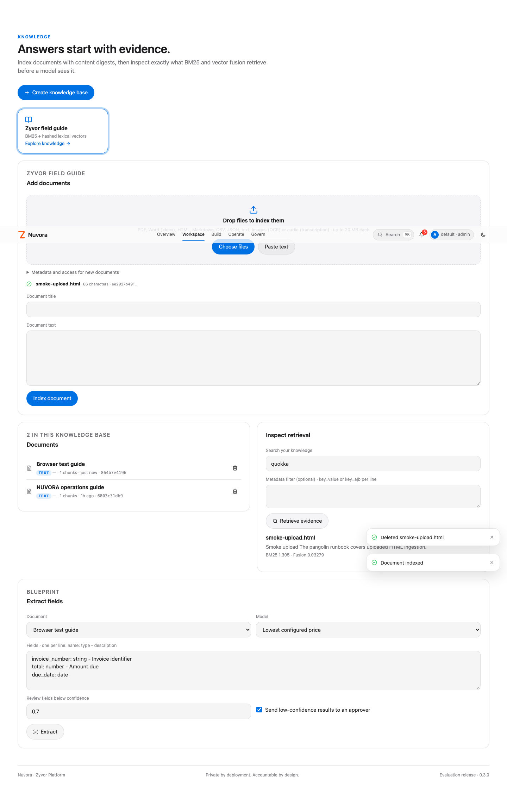The height and width of the screenshot is (812, 507).
Task: Click Retrieve evidence button
Action: (x=297, y=521)
